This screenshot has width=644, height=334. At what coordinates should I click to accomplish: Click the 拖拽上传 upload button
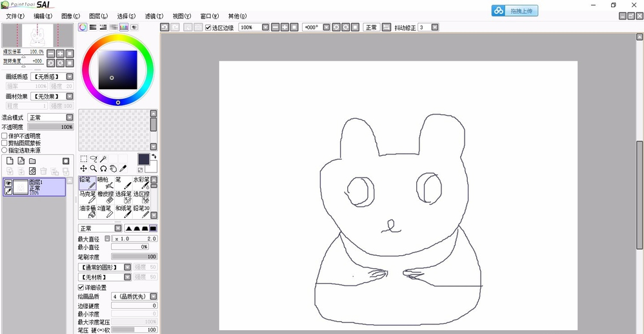click(514, 11)
